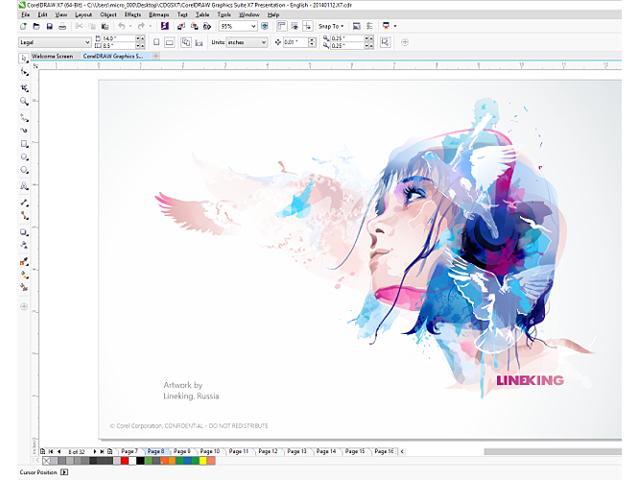Select the Crop tool
The height and width of the screenshot is (480, 640).
24,87
